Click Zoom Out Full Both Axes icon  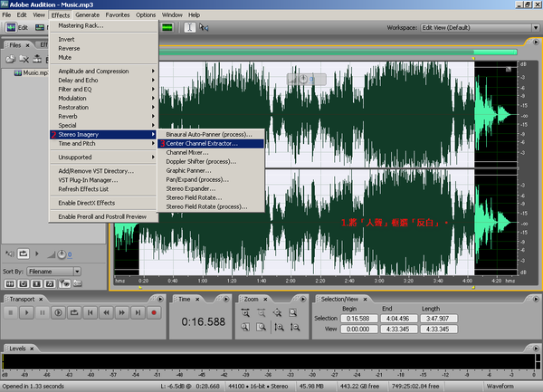(x=278, y=312)
